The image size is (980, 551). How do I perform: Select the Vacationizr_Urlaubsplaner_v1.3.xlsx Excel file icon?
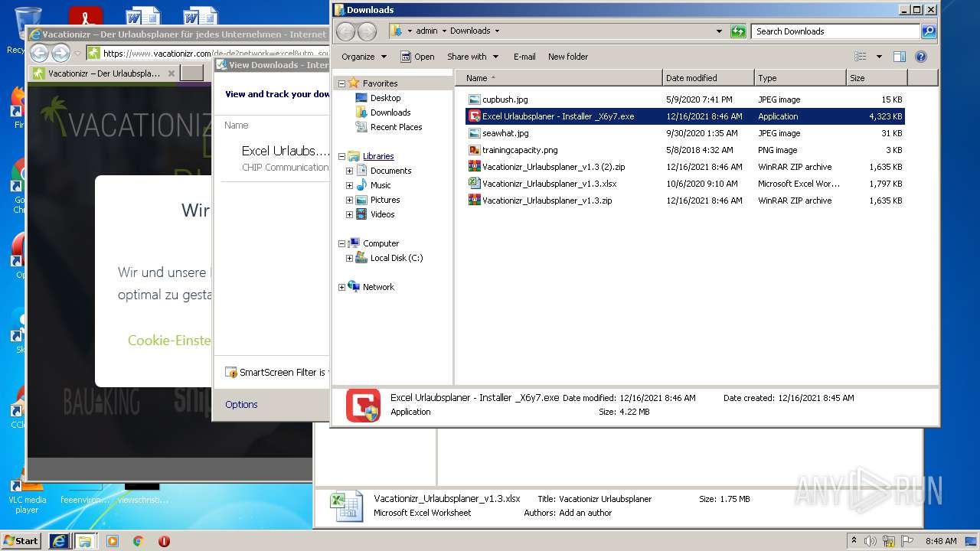click(x=474, y=184)
